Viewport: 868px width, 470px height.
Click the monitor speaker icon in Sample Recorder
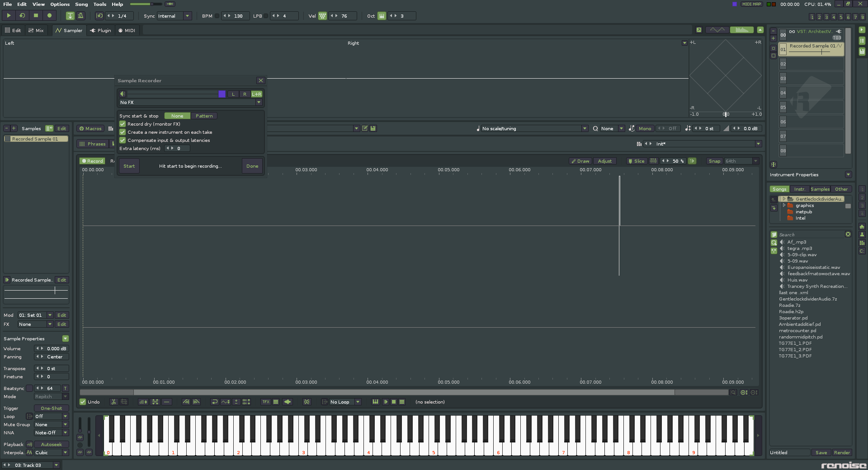pos(123,94)
